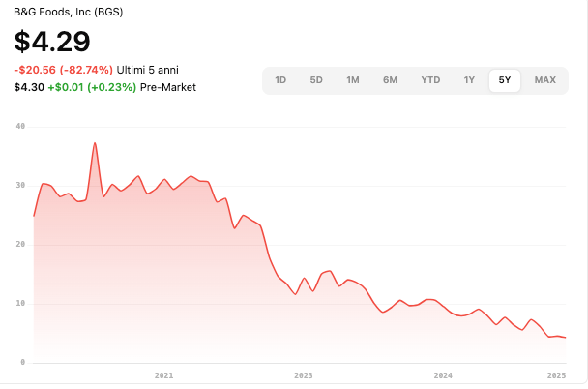The height and width of the screenshot is (389, 588).
Task: Open the MAX range view
Action: [x=545, y=80]
